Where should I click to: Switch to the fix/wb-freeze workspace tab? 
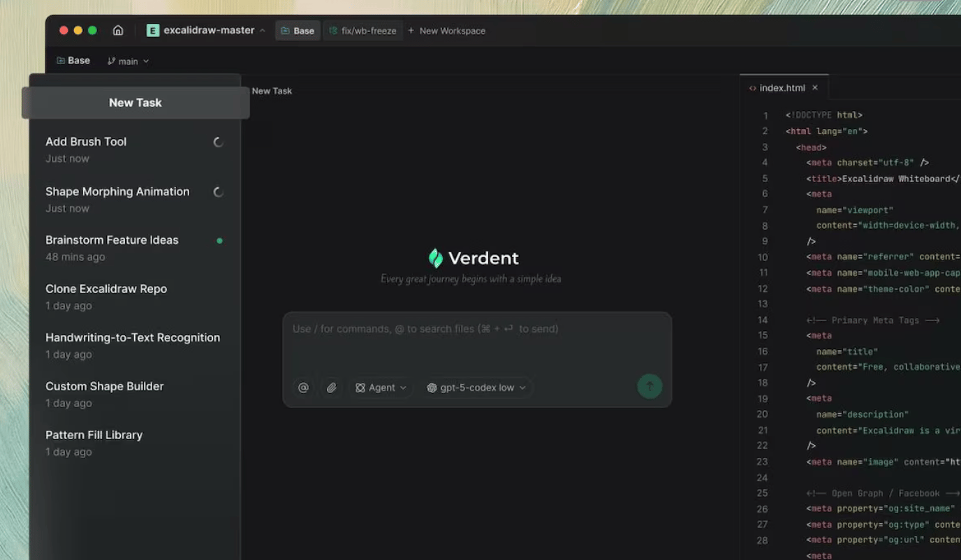(x=363, y=31)
